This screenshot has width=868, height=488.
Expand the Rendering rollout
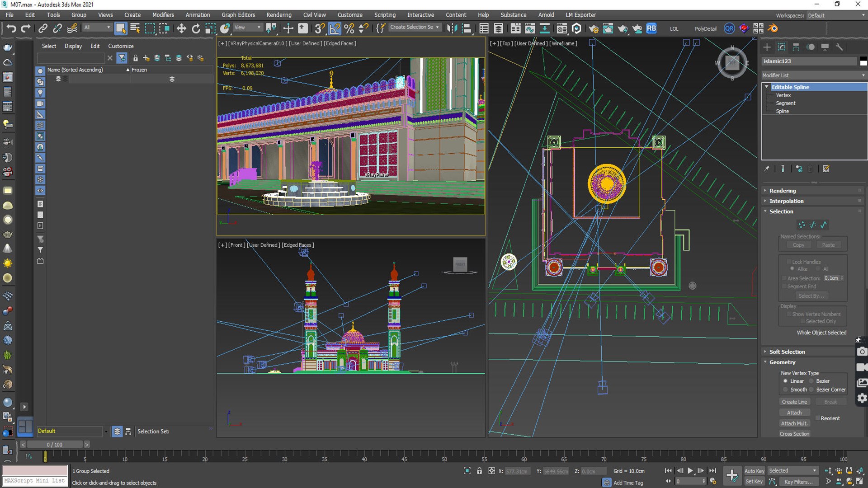(x=813, y=191)
